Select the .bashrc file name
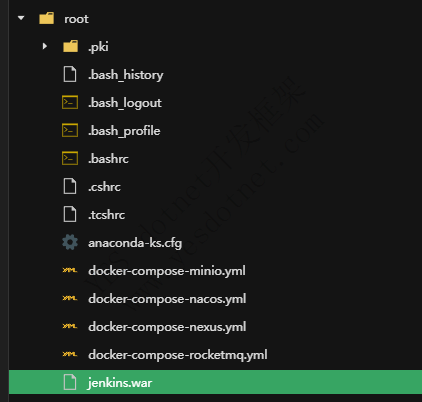 click(x=108, y=159)
